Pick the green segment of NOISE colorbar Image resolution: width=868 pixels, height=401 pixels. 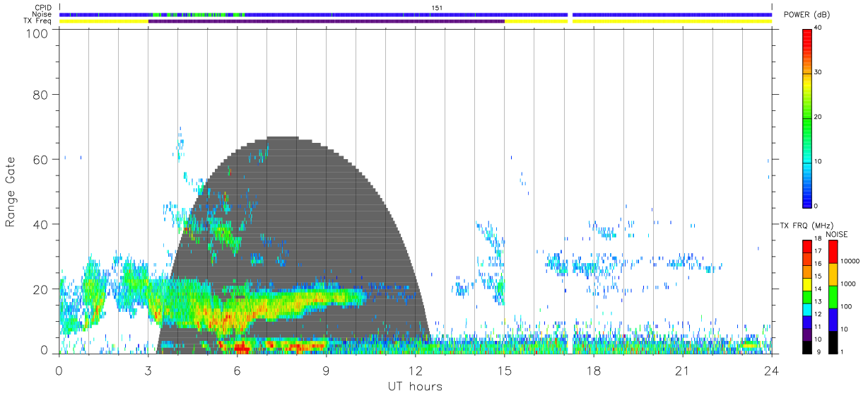point(833,296)
